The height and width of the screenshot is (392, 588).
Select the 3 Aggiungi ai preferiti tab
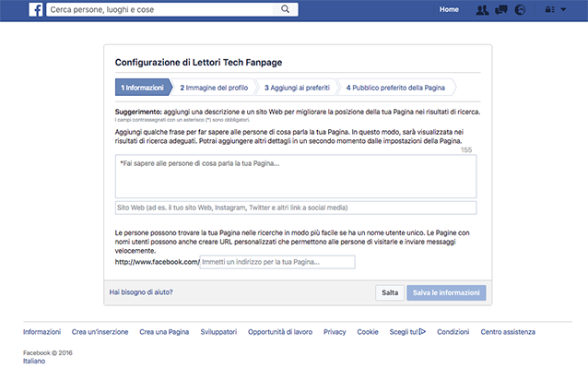297,88
